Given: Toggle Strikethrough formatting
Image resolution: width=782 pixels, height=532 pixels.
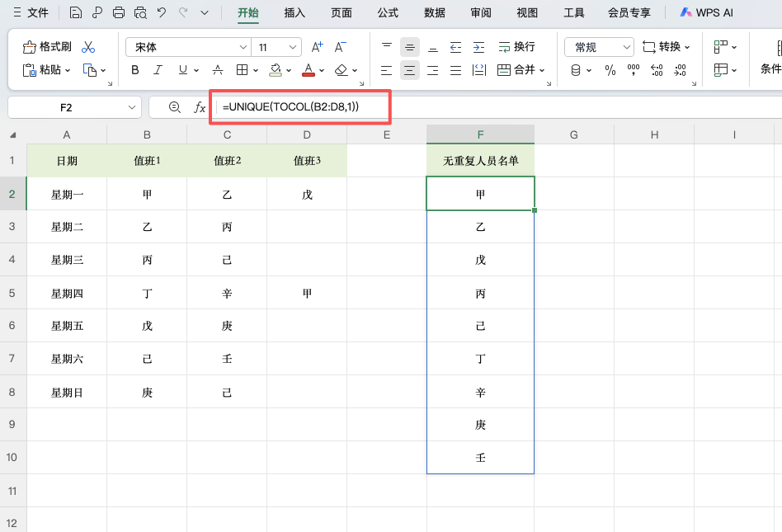Looking at the screenshot, I should point(218,70).
